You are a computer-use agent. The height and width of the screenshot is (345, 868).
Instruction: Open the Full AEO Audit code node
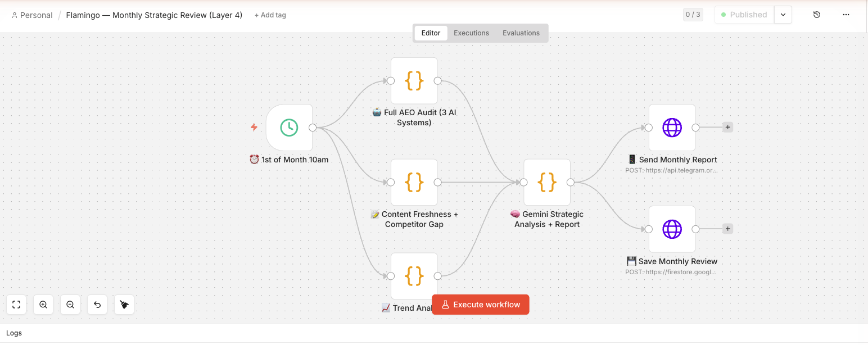pyautogui.click(x=414, y=81)
